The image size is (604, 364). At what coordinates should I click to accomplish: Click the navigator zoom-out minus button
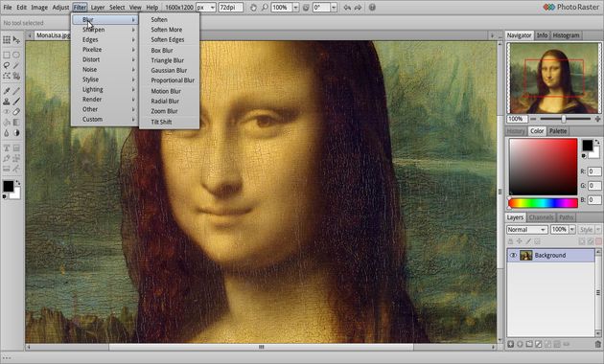click(x=533, y=119)
